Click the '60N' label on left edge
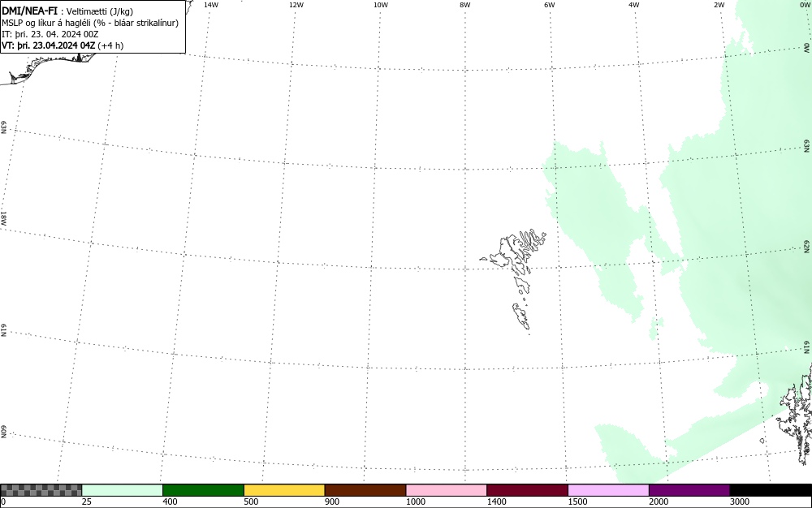The image size is (812, 508). click(x=3, y=432)
